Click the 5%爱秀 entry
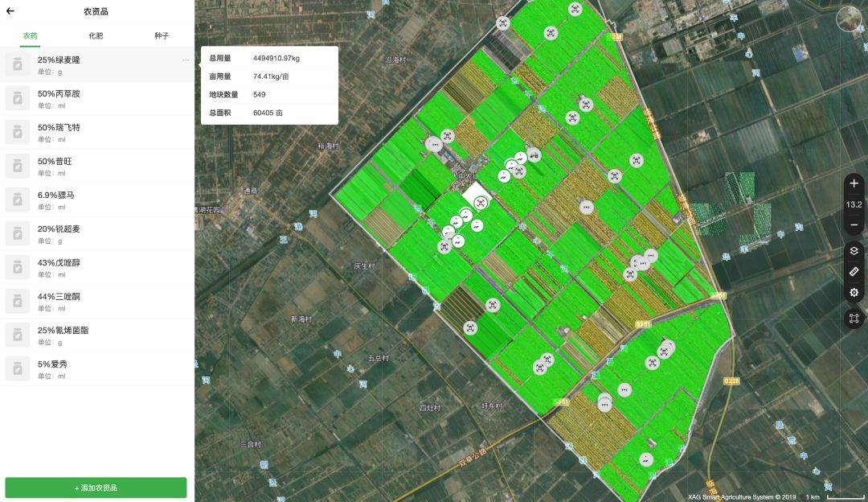 96,368
